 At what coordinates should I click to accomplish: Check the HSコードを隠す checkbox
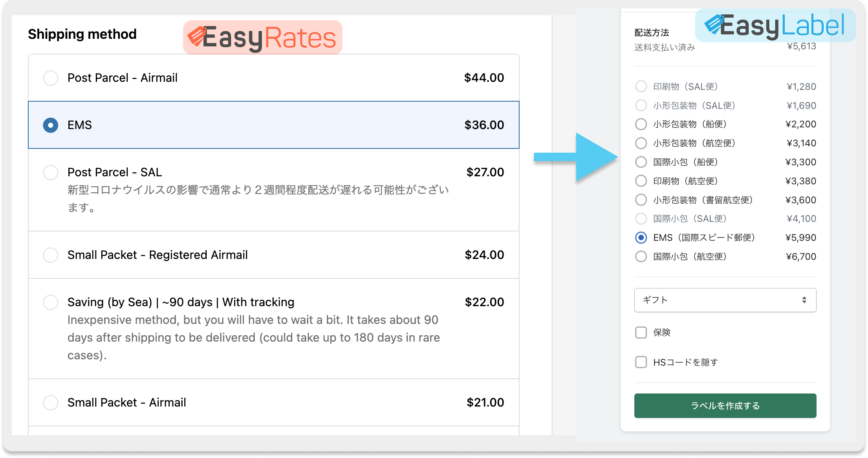(641, 362)
